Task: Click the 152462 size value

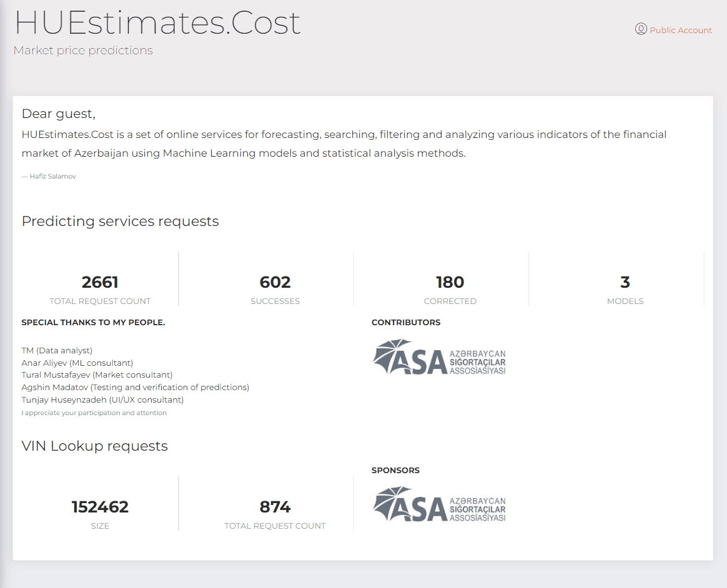Action: (100, 507)
